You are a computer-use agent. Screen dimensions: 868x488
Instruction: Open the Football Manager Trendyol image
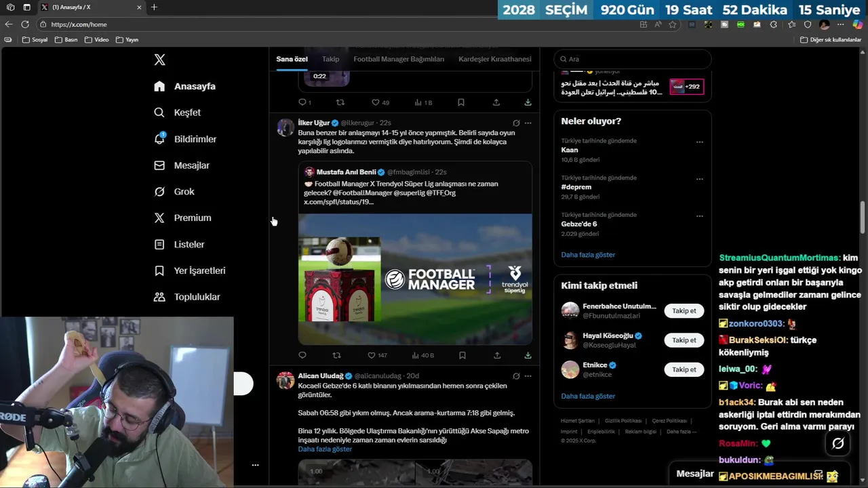coord(415,279)
